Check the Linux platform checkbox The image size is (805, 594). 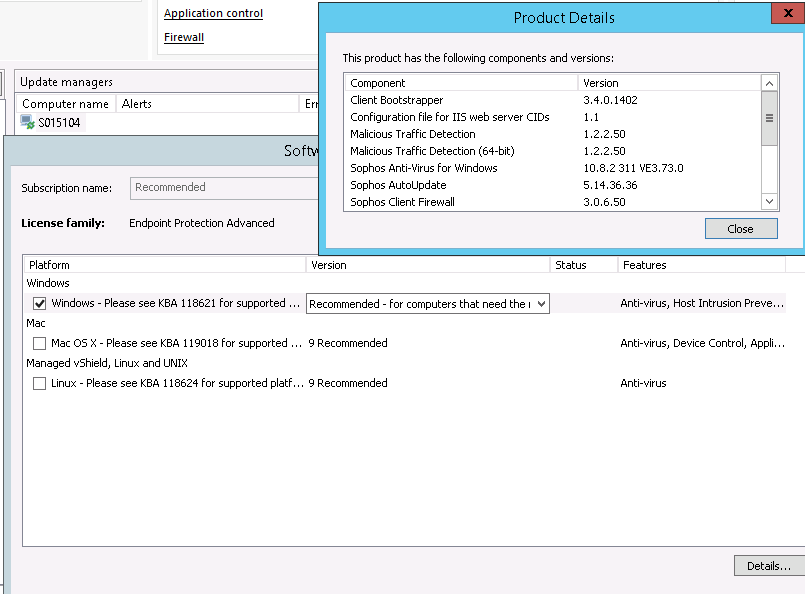[40, 384]
